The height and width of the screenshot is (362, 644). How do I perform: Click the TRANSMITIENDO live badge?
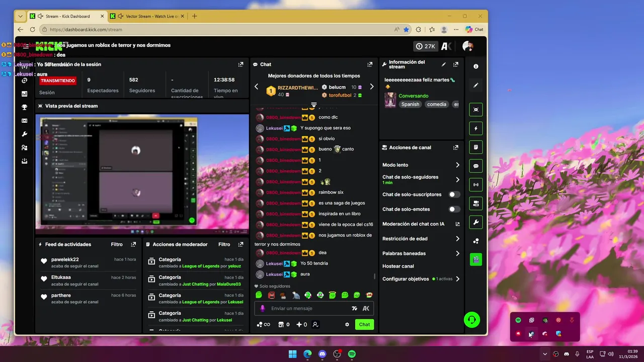click(x=58, y=80)
